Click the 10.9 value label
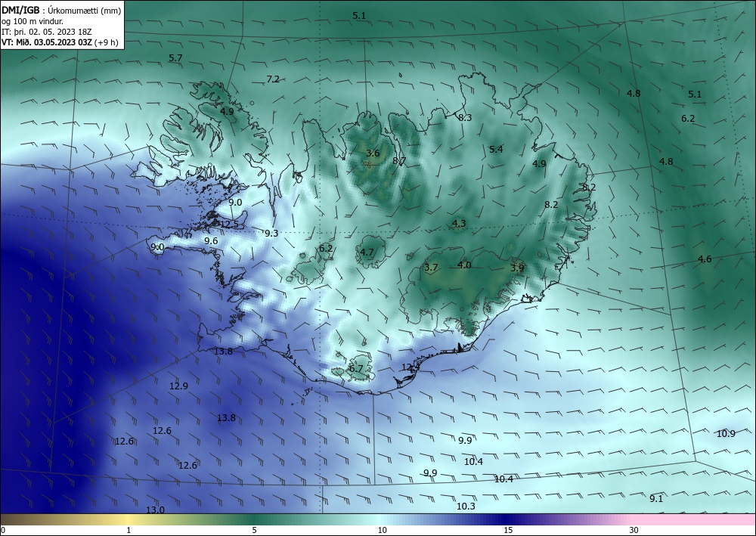Image resolution: width=756 pixels, height=536 pixels. pos(726,434)
